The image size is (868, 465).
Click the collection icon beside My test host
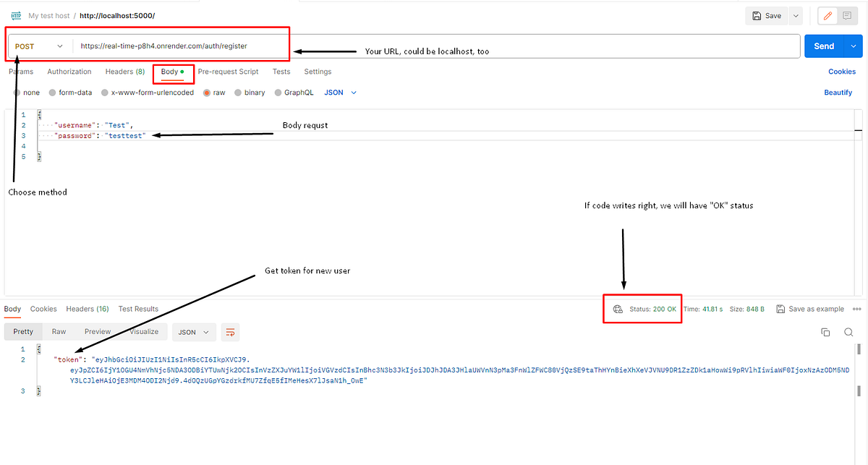[16, 15]
